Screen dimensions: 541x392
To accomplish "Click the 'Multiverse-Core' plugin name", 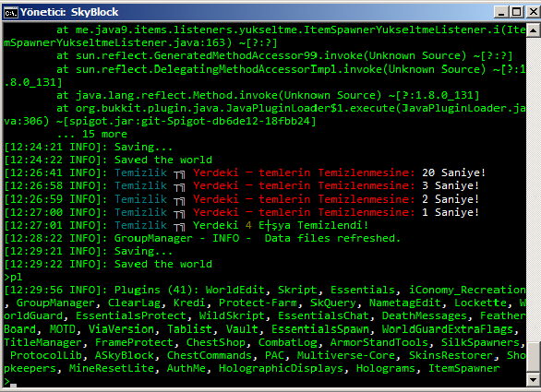I will coord(346,355).
